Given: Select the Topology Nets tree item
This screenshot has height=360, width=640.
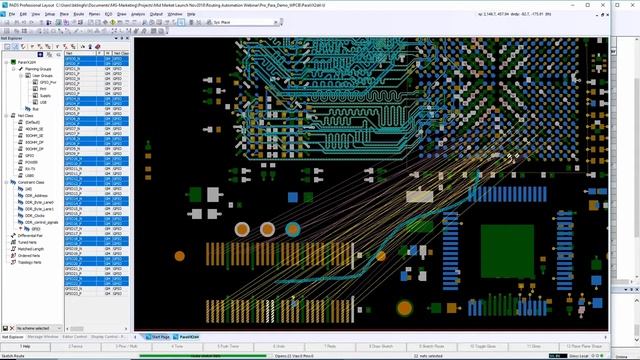Looking at the screenshot, I should pos(29,262).
